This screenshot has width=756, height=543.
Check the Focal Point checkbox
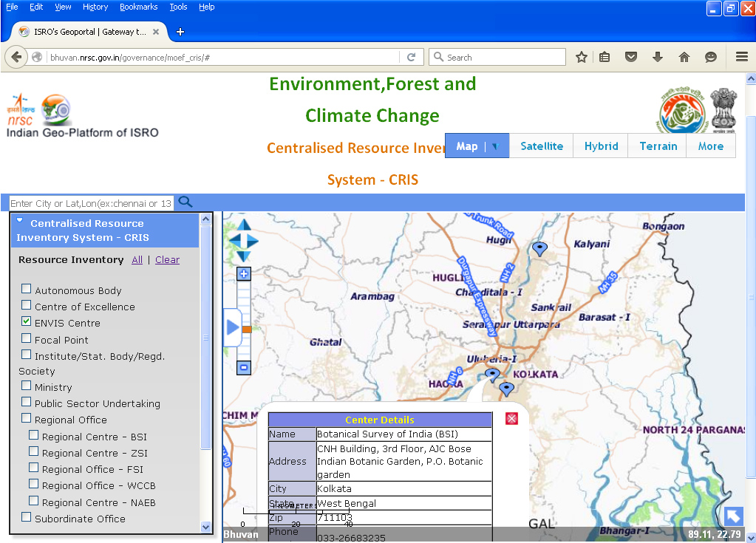[x=27, y=338]
